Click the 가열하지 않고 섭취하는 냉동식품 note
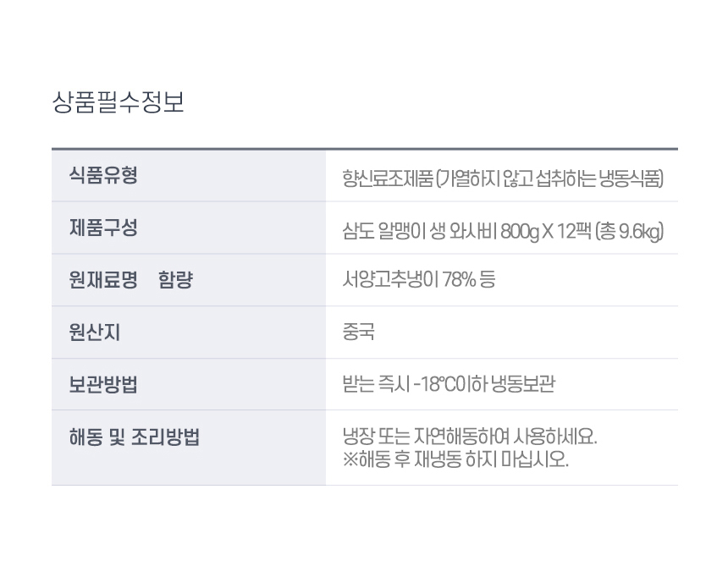This screenshot has width=728, height=577. [x=552, y=178]
